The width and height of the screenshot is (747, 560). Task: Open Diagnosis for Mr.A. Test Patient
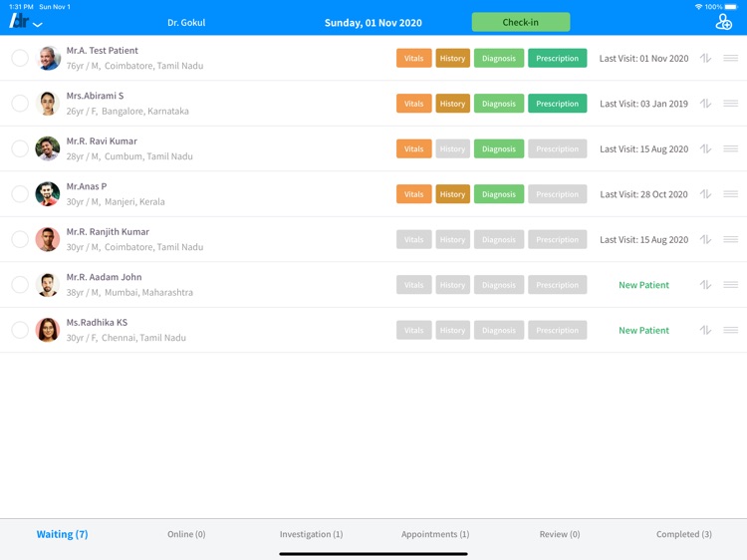499,58
